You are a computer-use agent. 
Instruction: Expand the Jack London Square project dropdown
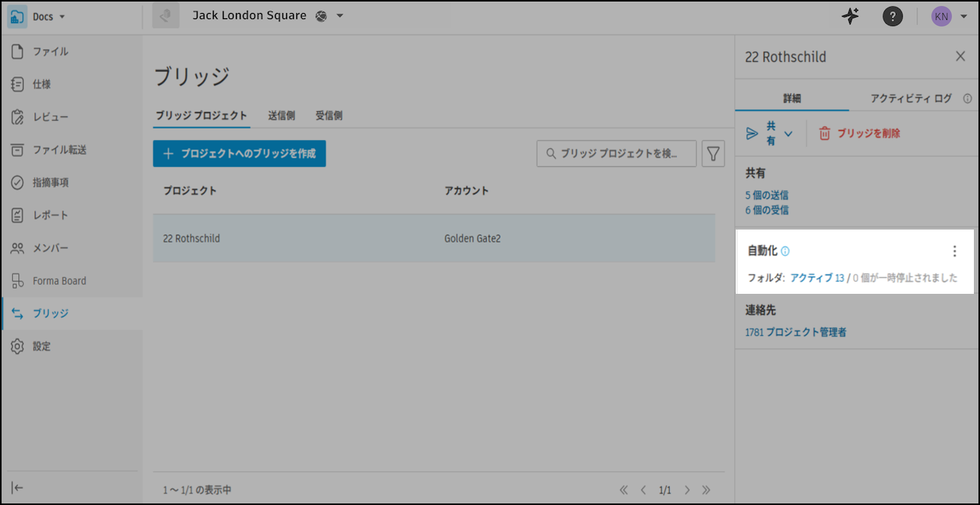coord(340,16)
